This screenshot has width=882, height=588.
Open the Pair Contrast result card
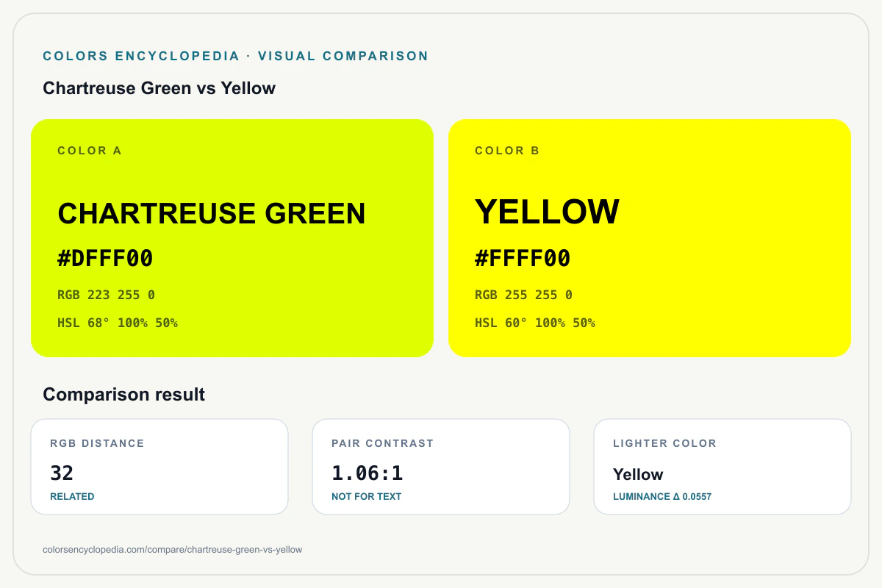tap(441, 467)
